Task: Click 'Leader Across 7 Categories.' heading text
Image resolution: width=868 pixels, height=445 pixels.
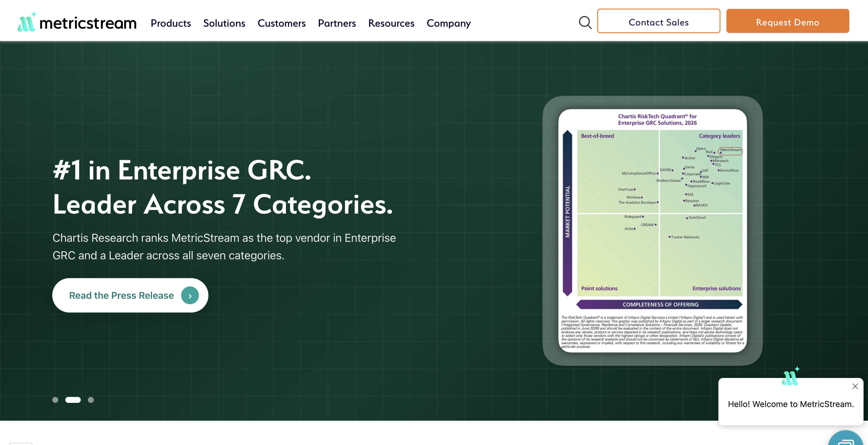Action: 223,204
